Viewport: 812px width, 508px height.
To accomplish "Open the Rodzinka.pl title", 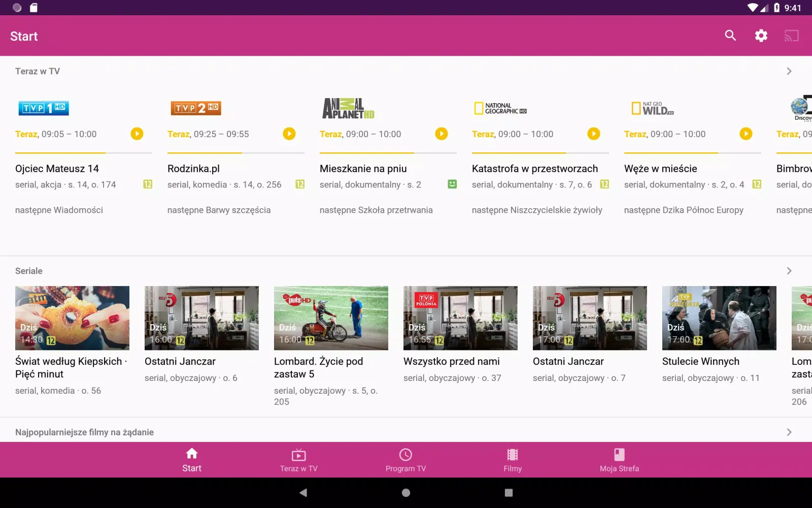I will [x=193, y=169].
